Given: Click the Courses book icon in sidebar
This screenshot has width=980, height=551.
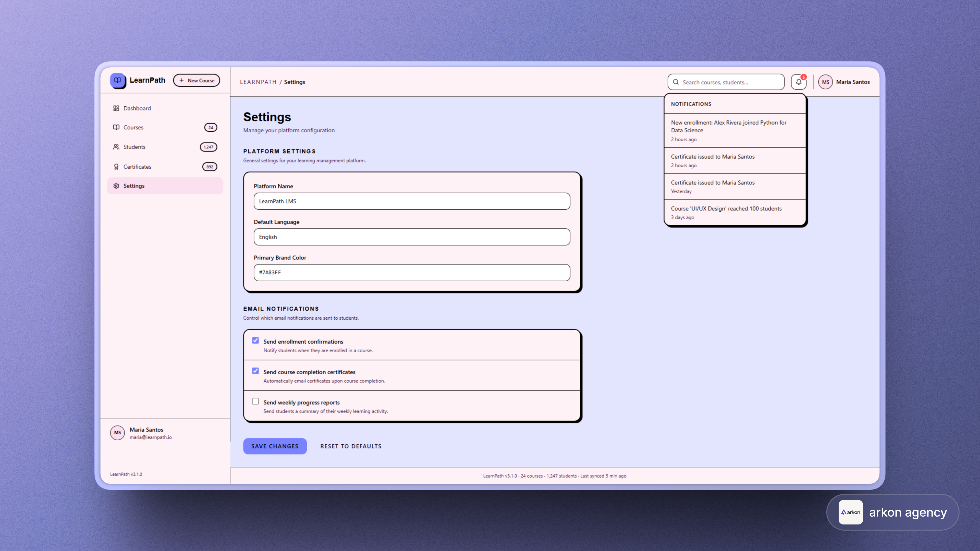Looking at the screenshot, I should point(116,127).
